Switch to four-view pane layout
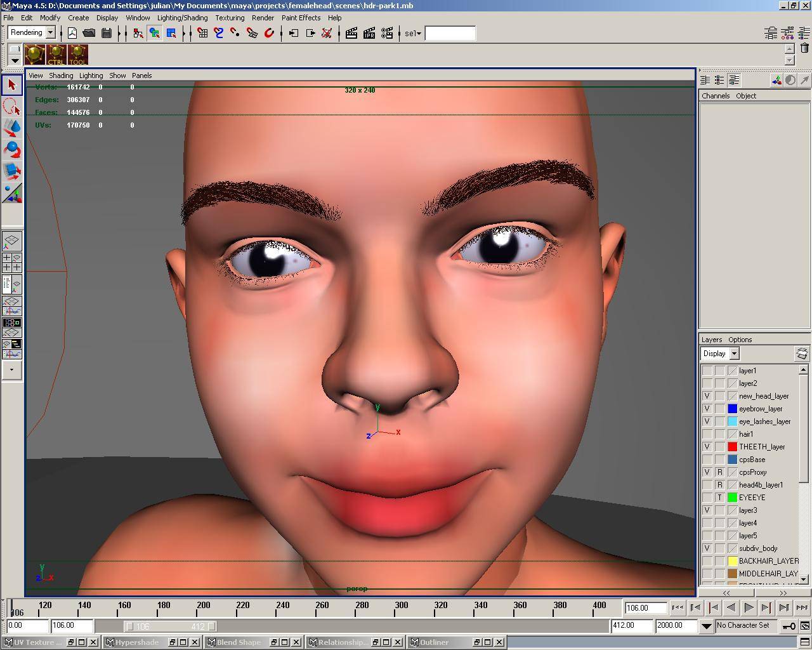This screenshot has height=650, width=812. 11,262
